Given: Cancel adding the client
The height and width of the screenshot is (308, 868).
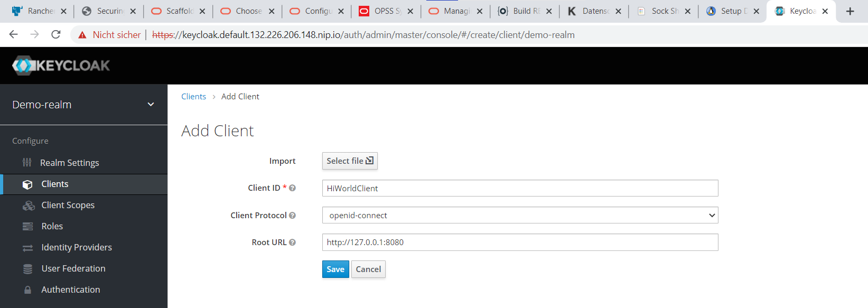Looking at the screenshot, I should pos(368,269).
